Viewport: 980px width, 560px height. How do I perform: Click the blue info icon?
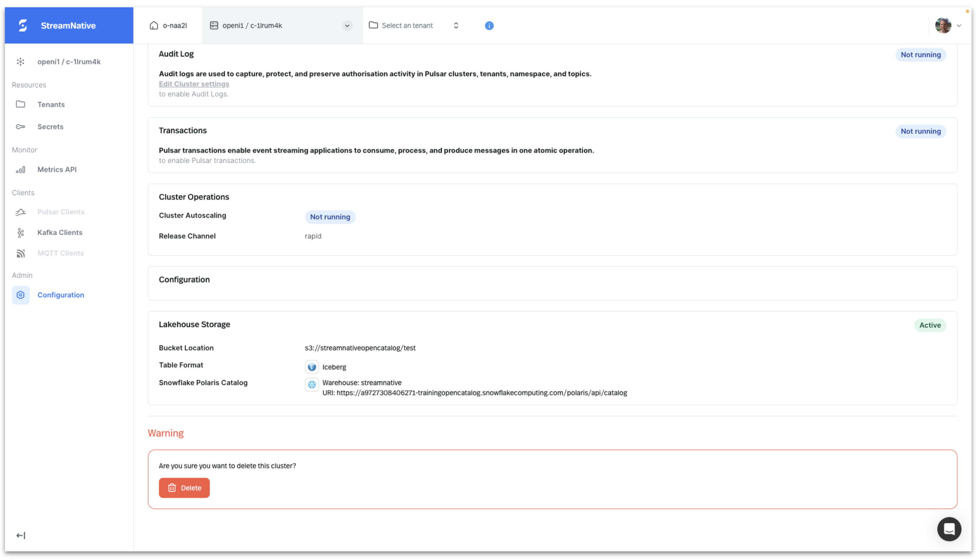[489, 25]
